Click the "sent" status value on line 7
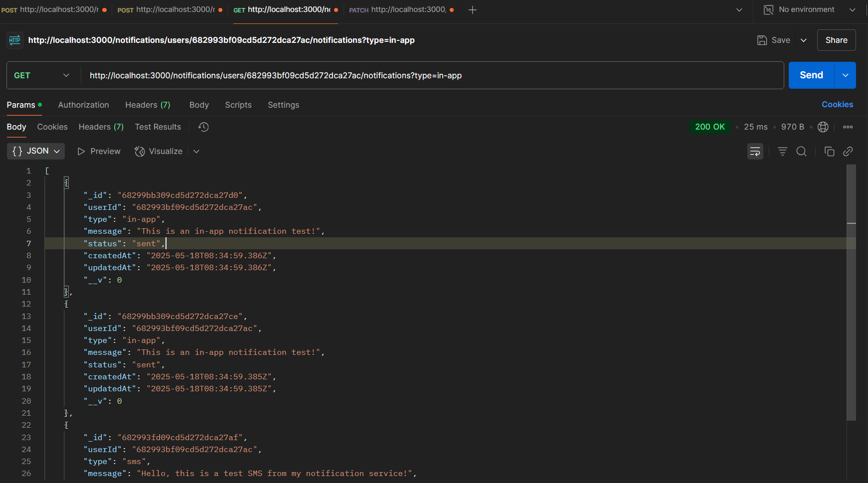 point(146,243)
